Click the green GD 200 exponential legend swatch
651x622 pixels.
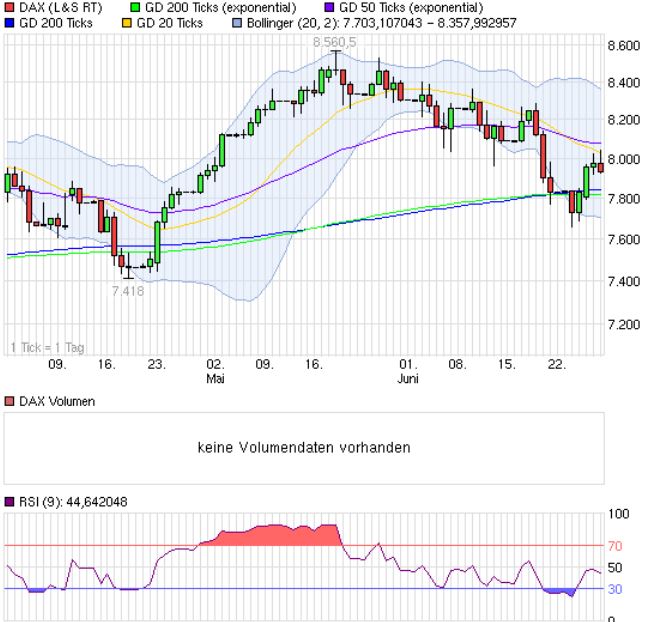[x=135, y=7]
